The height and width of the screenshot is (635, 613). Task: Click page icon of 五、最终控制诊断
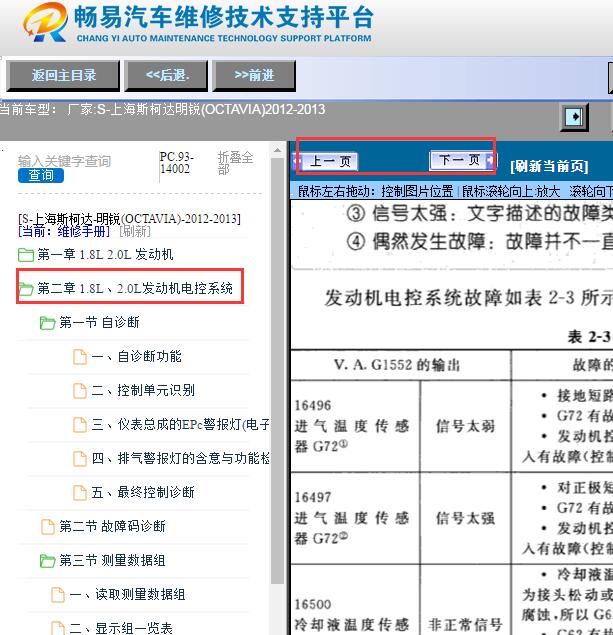tap(80, 493)
